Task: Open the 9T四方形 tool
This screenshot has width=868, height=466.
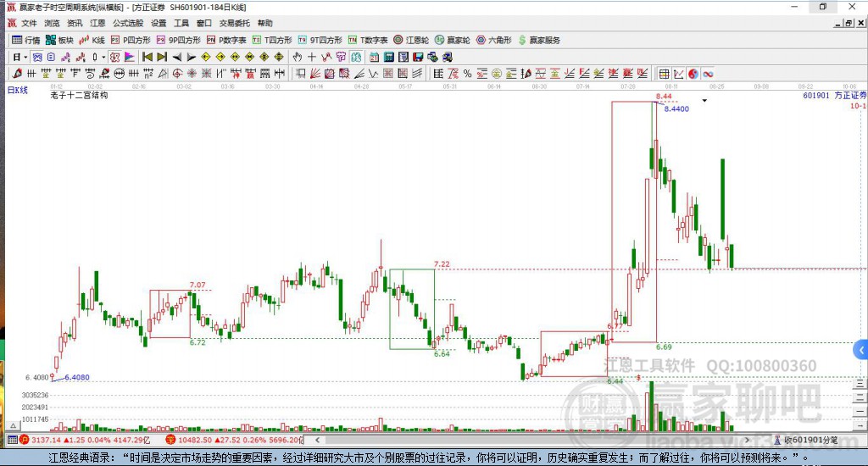Action: pos(320,40)
